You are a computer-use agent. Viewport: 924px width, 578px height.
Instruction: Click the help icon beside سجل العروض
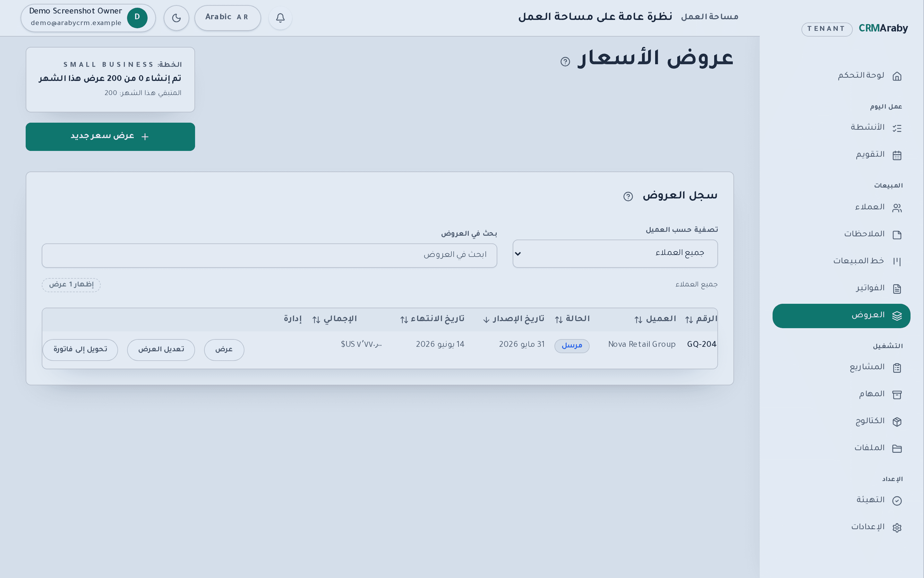click(x=628, y=197)
